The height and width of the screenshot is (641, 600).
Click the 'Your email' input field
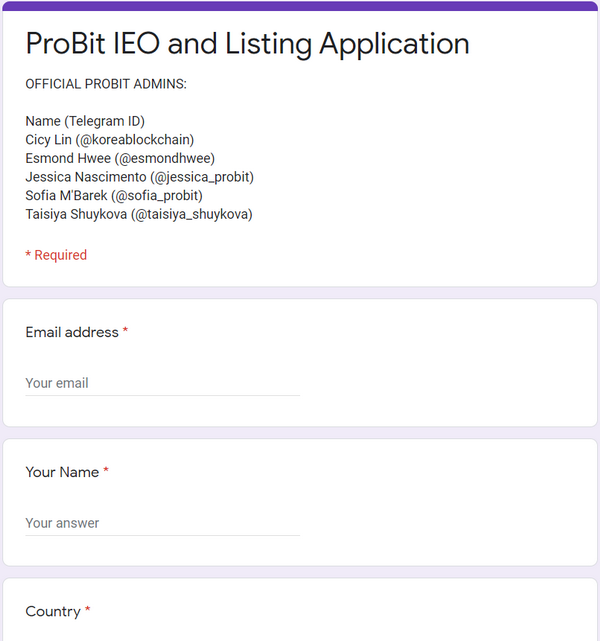tap(162, 383)
